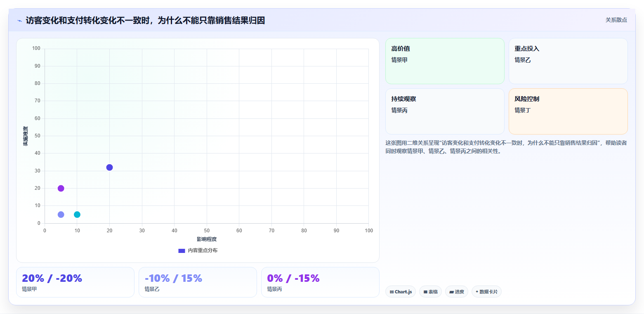Click the 关系散点 label in header

[616, 20]
